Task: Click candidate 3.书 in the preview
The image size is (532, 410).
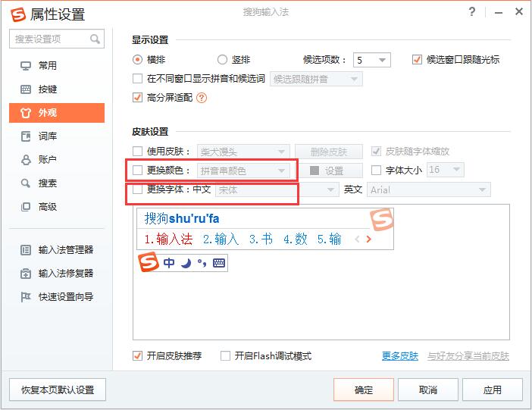Action: pos(261,239)
